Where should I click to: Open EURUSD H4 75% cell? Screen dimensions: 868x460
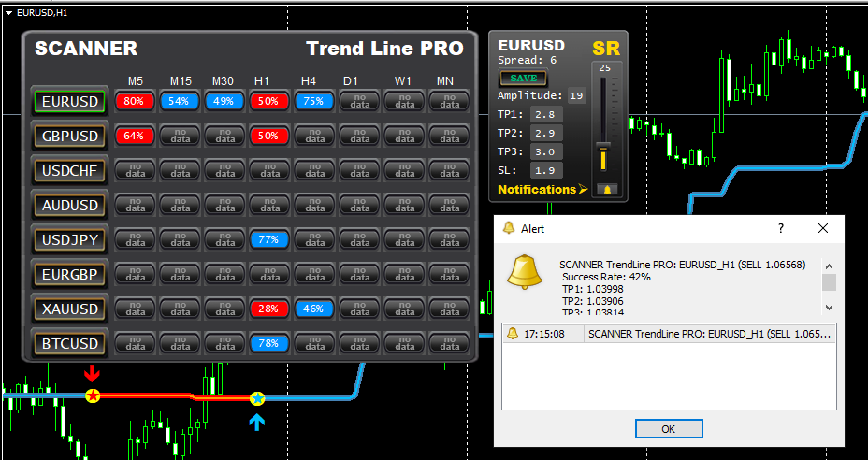tap(314, 101)
